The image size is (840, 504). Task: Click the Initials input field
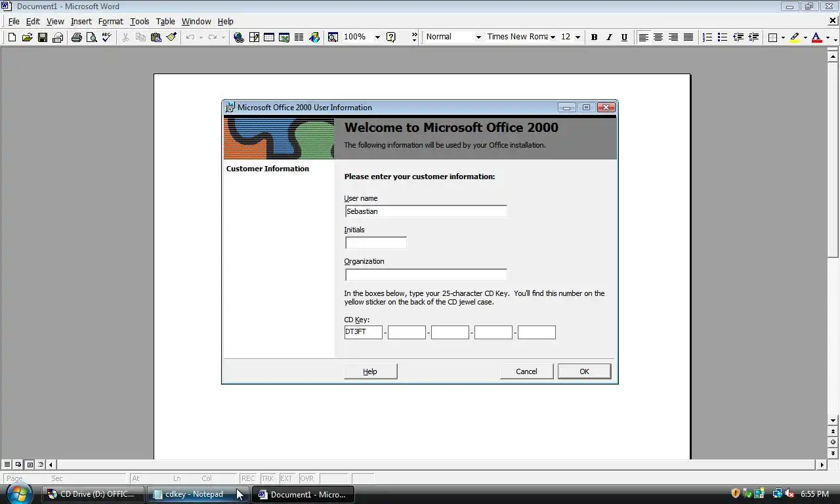376,243
